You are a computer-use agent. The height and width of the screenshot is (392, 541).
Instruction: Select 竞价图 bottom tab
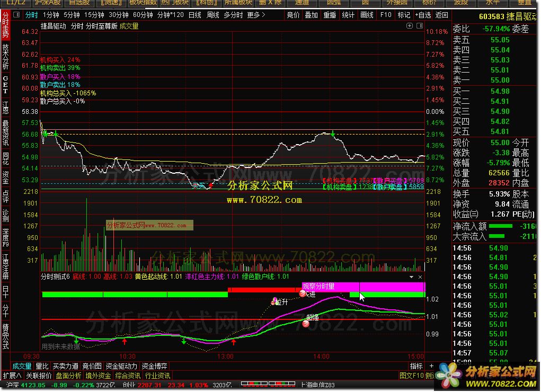point(92,366)
